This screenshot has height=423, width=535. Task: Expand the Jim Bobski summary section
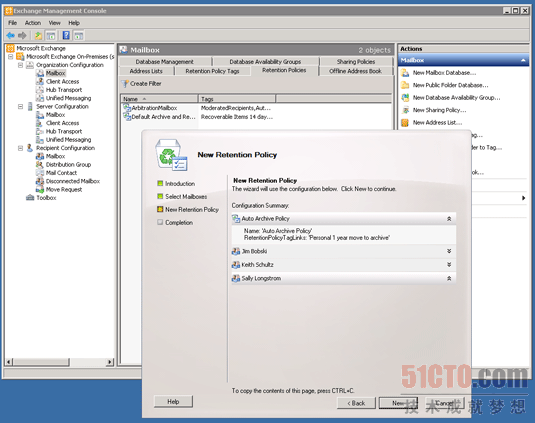(449, 251)
